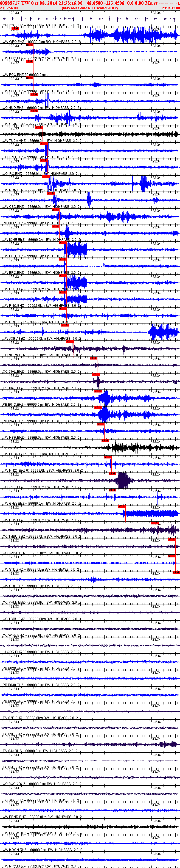Click the CC PRLK BHZ station label
Viewport: 180px width, 868px height.
[x=42, y=603]
